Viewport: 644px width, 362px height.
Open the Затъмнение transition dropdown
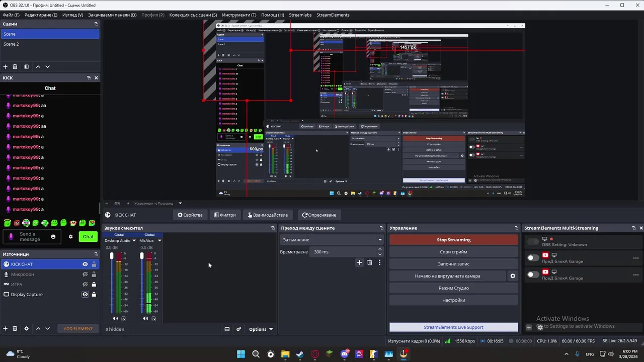332,240
